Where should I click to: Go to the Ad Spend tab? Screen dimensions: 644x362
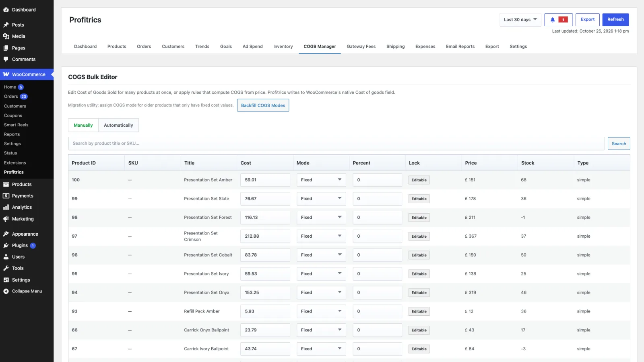(x=252, y=47)
